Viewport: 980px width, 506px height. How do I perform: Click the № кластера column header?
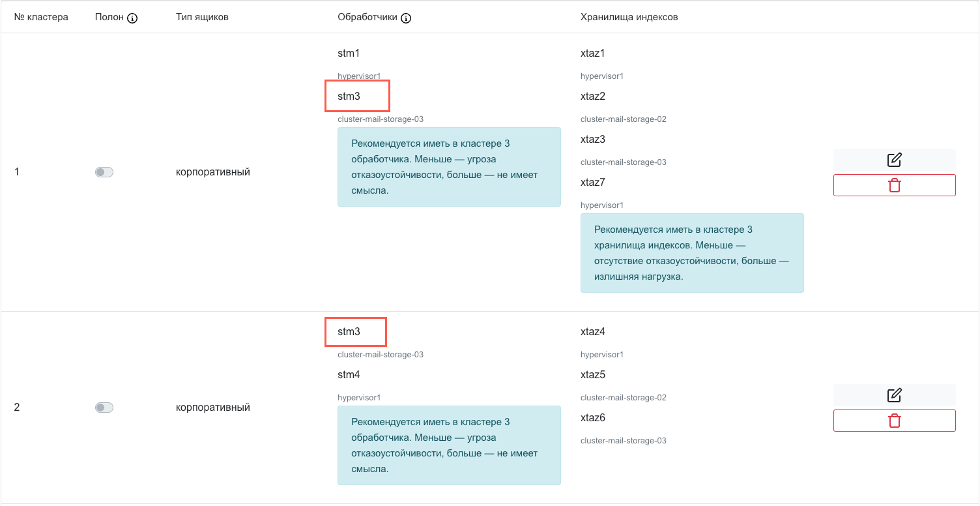pyautogui.click(x=41, y=18)
